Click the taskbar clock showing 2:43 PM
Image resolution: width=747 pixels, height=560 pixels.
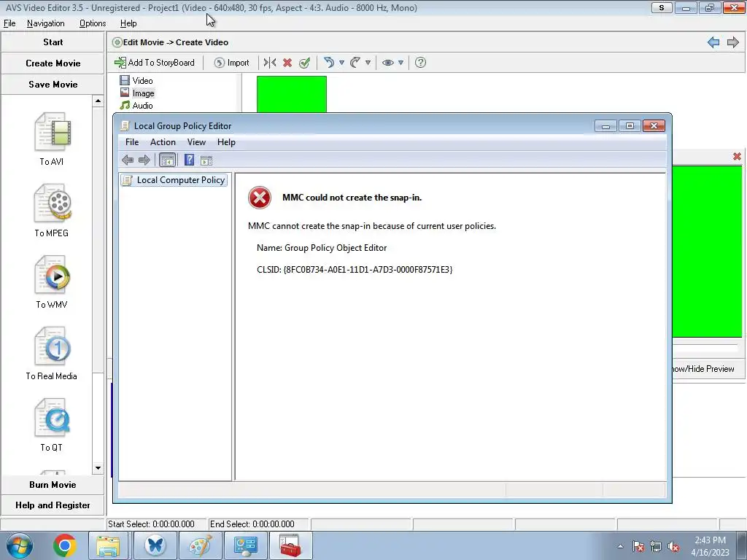pyautogui.click(x=710, y=546)
